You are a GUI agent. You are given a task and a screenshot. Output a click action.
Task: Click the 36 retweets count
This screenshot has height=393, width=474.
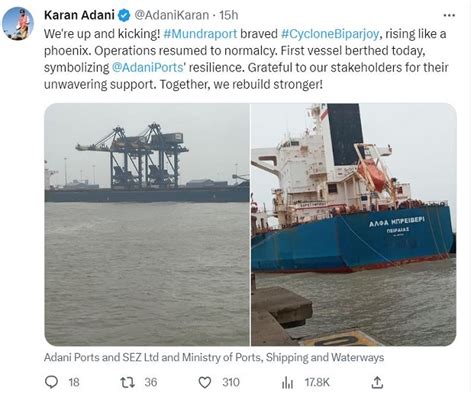pos(151,382)
